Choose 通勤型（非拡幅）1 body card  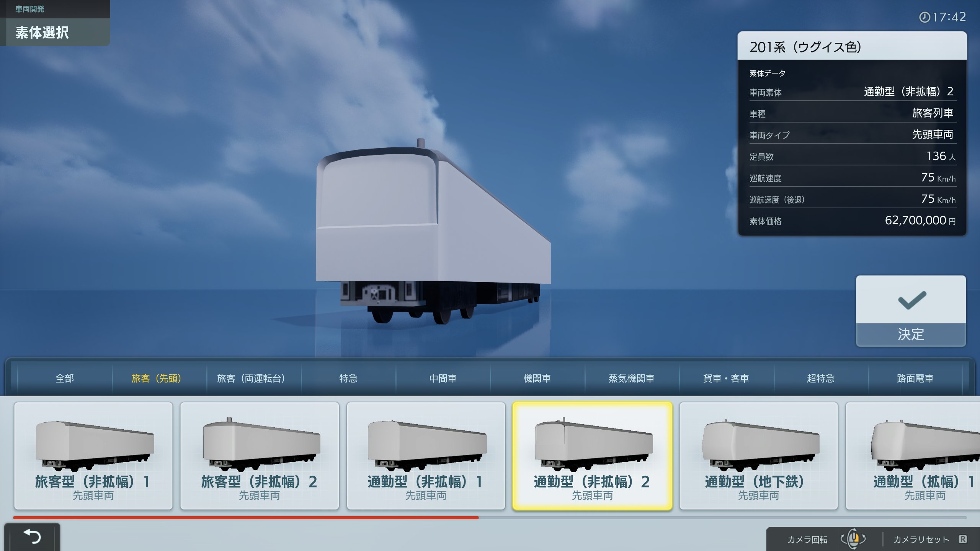tap(426, 455)
